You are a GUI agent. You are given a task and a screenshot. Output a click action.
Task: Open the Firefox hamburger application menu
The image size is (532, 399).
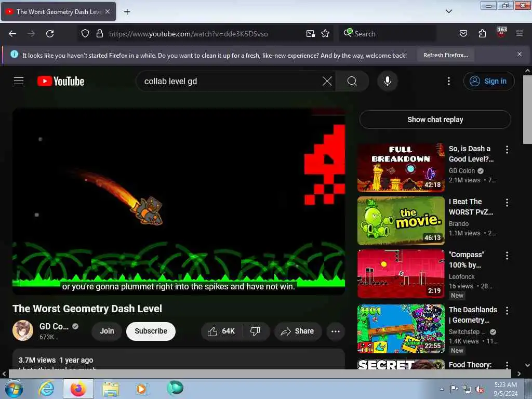[519, 34]
